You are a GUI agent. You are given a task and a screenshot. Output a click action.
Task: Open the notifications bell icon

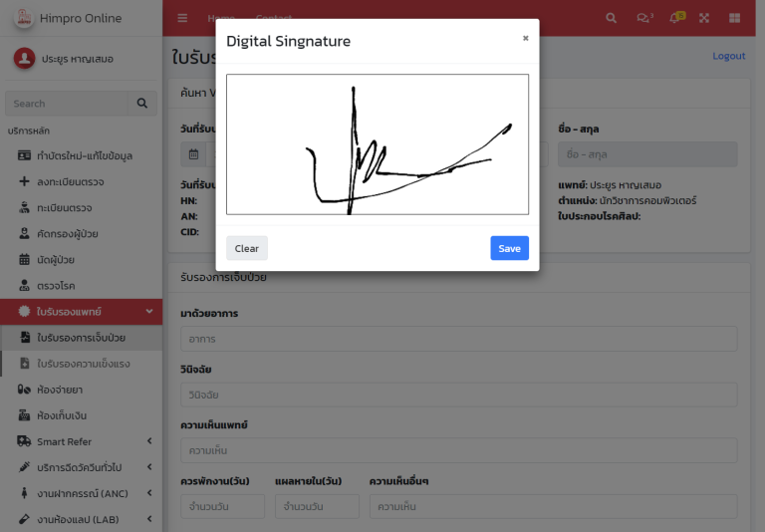pyautogui.click(x=674, y=18)
